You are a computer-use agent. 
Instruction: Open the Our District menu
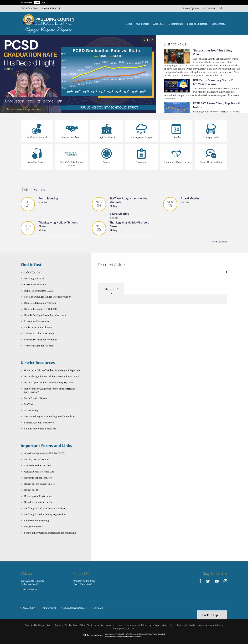coord(142,24)
